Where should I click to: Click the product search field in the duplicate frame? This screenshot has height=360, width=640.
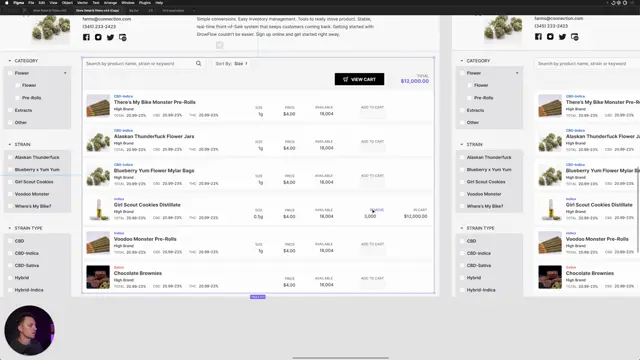tap(587, 64)
